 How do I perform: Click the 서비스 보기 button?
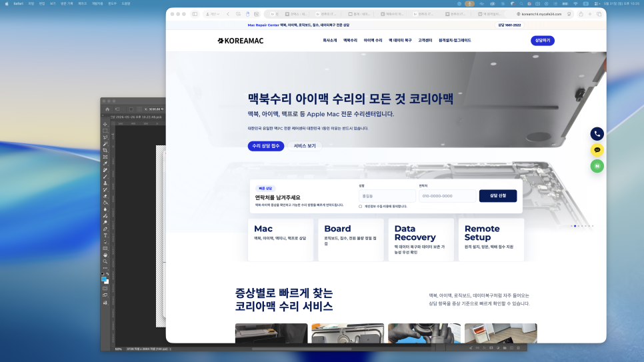tap(305, 146)
